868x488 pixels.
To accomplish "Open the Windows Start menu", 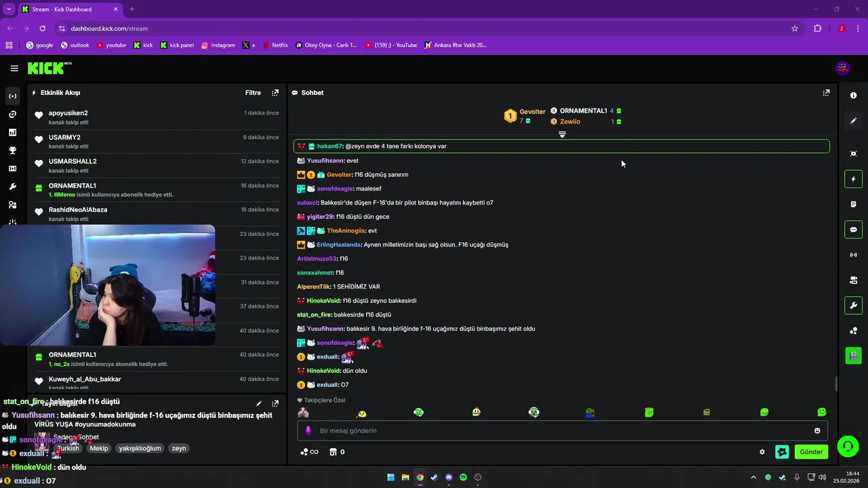I will click(x=391, y=477).
